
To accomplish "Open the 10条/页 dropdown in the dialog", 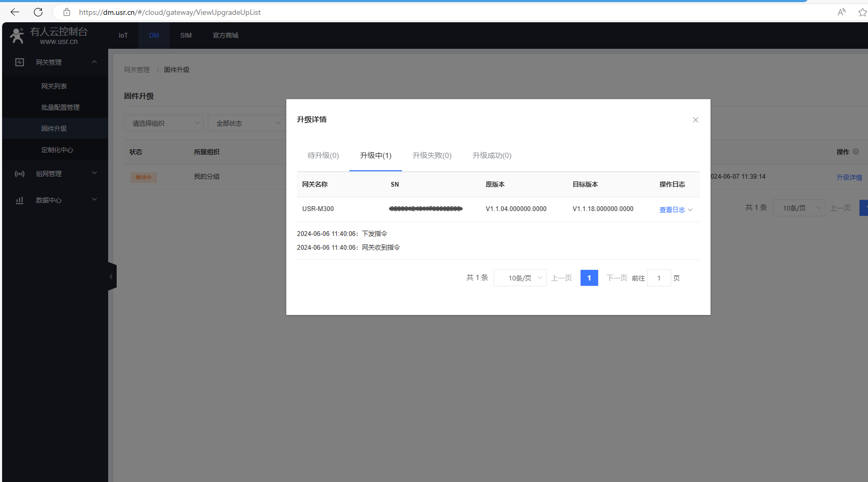I will [x=520, y=278].
